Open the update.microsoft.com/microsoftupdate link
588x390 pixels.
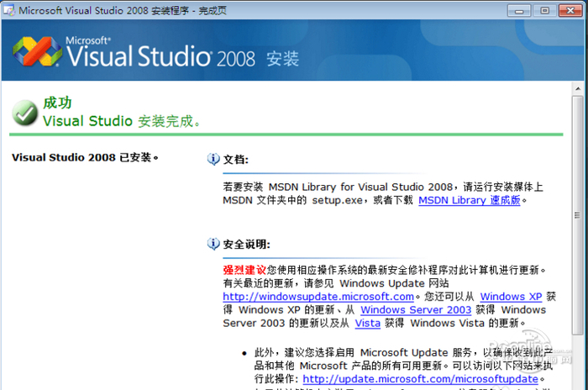coord(420,379)
